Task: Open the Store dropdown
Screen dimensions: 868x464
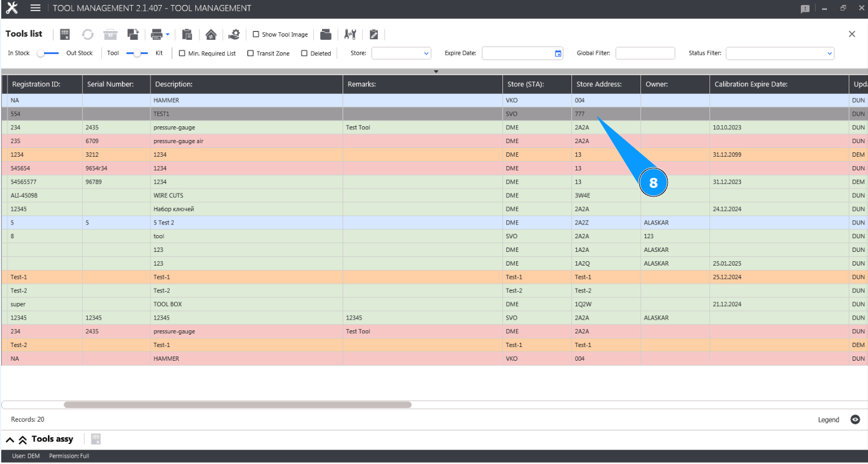Action: (x=401, y=53)
